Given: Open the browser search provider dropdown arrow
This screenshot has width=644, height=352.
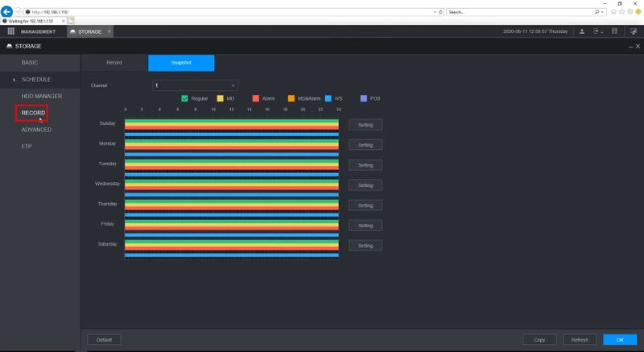Looking at the screenshot, I should click(x=602, y=12).
